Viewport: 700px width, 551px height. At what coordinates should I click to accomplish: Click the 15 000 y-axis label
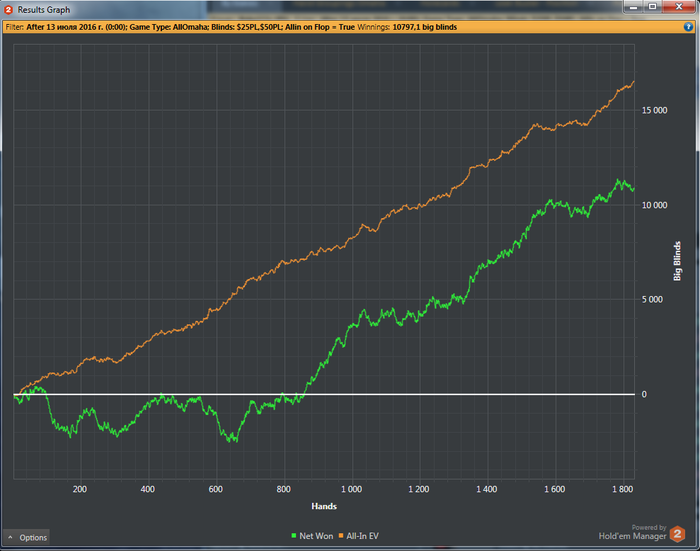coord(654,110)
